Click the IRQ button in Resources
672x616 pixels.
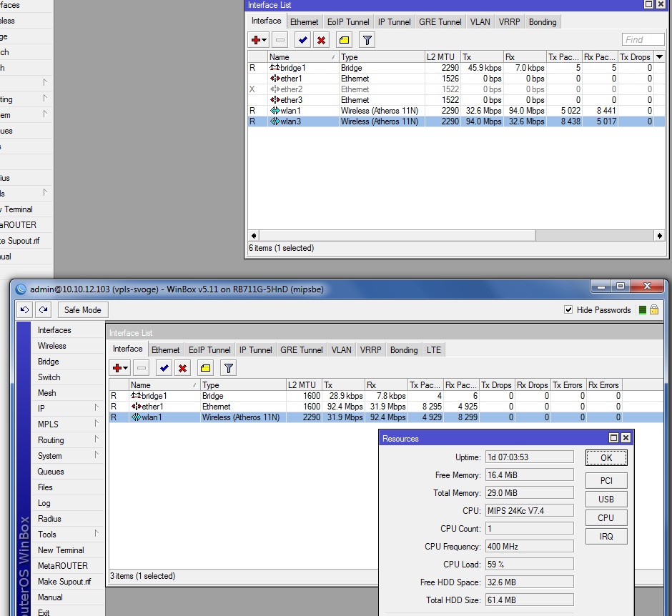[x=606, y=536]
